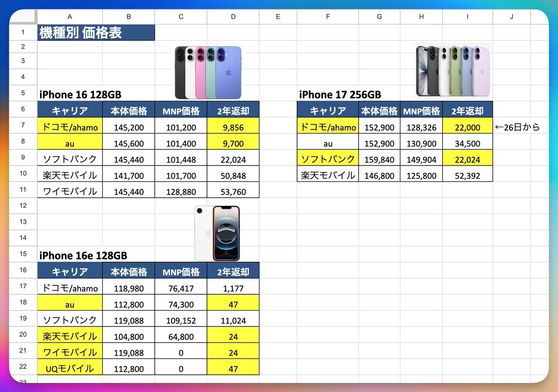Select the cell with 130,900
558x392 pixels.
(421, 142)
